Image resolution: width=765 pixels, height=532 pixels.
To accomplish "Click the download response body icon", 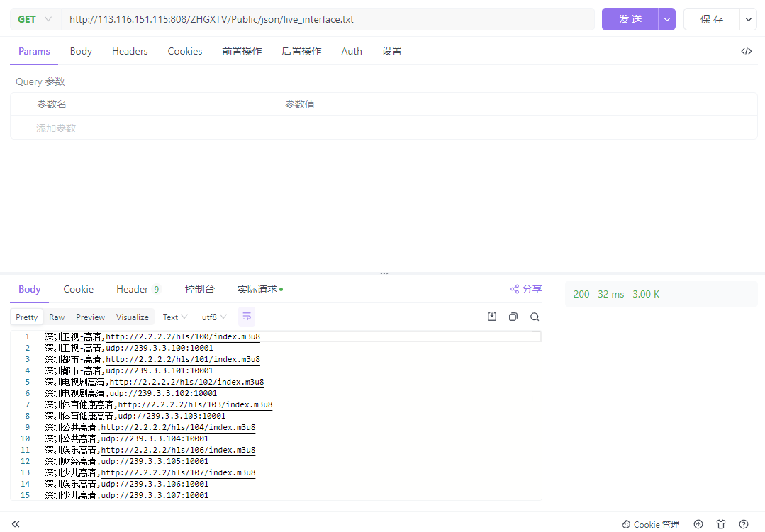I will [492, 317].
